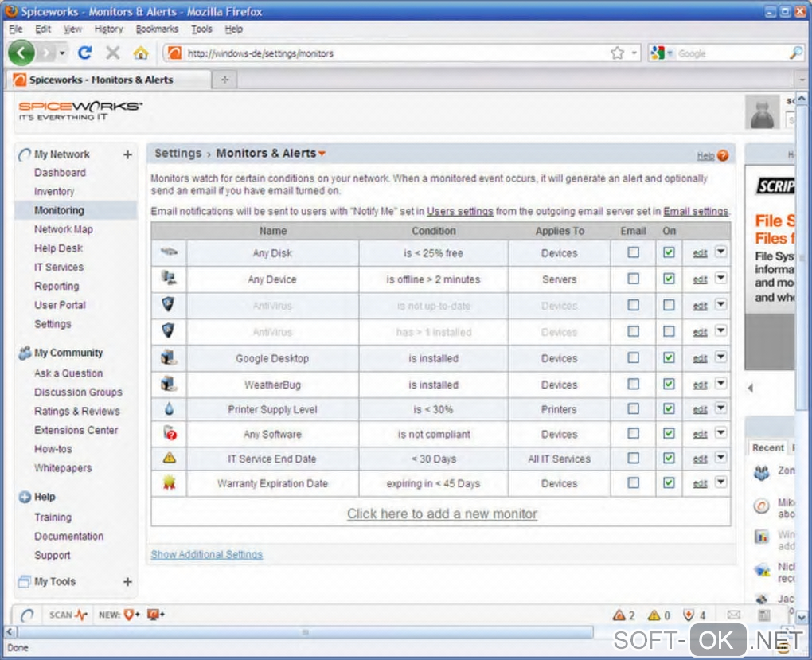Open the dropdown arrow in WeatherBug row

(x=720, y=384)
